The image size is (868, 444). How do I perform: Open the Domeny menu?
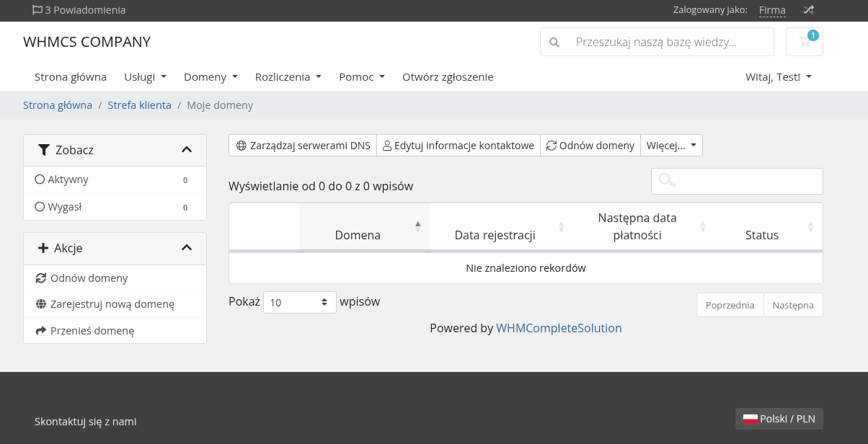coord(211,76)
